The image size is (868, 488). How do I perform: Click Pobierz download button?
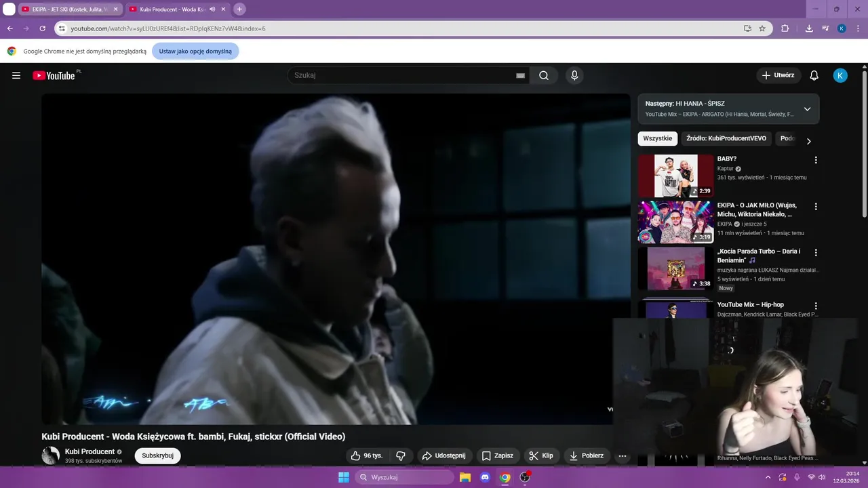(x=587, y=455)
